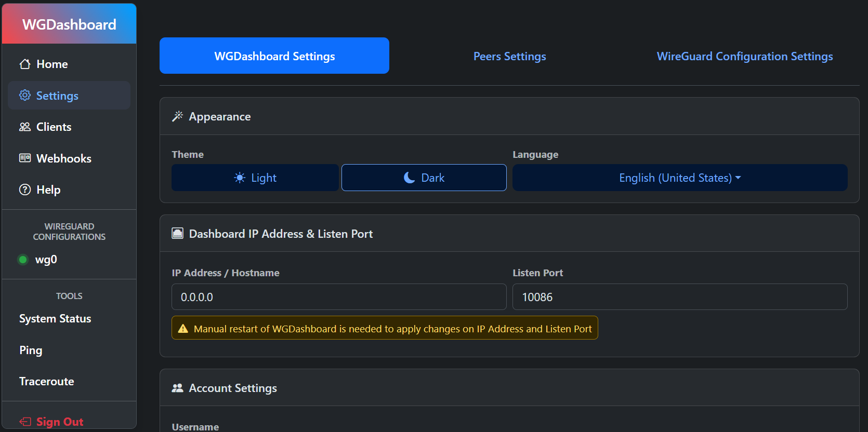This screenshot has width=868, height=432.
Task: Open the Ping tool
Action: (x=31, y=350)
